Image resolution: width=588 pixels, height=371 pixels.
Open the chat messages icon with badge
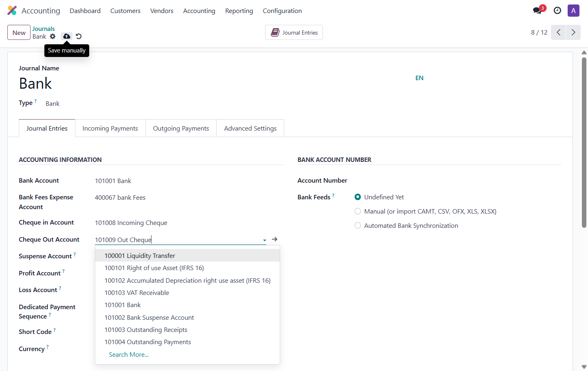tap(538, 11)
